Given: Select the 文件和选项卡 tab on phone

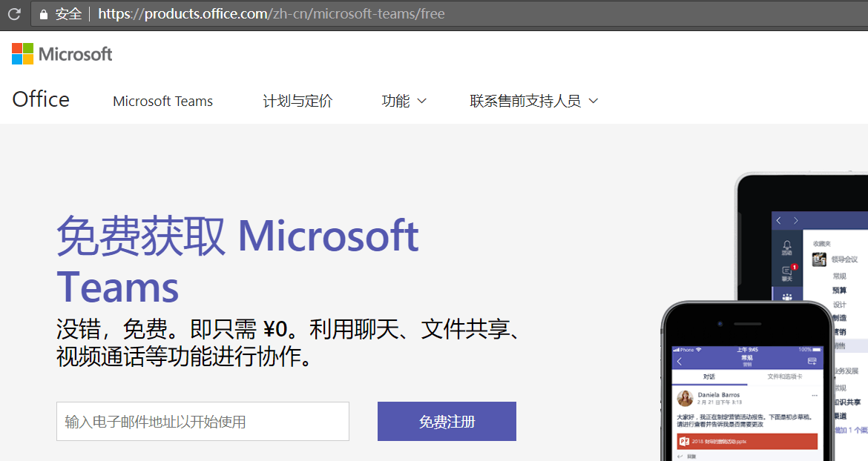Looking at the screenshot, I should 784,377.
